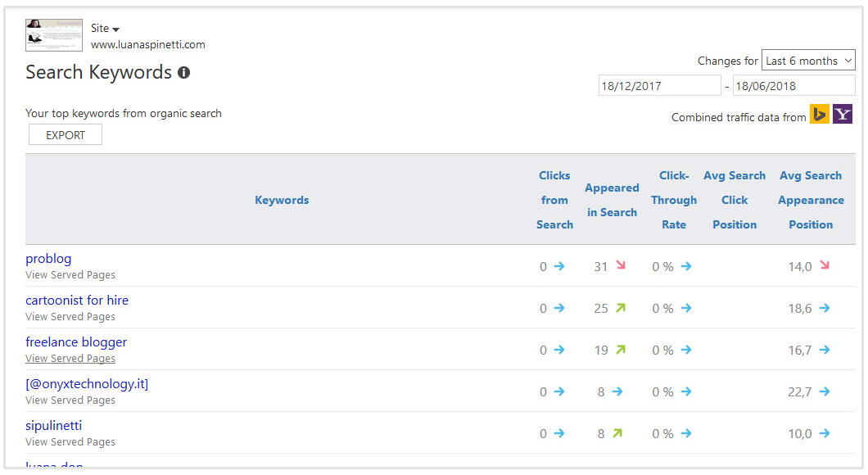Click the EXPORT button

[x=65, y=134]
